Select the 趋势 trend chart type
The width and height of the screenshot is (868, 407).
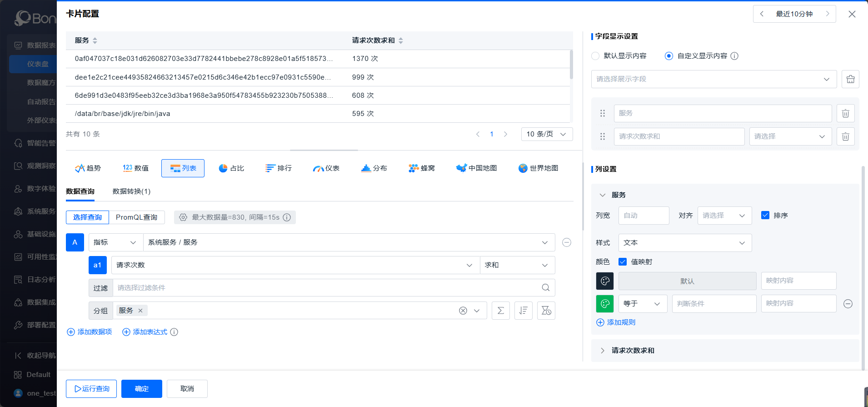click(x=88, y=168)
